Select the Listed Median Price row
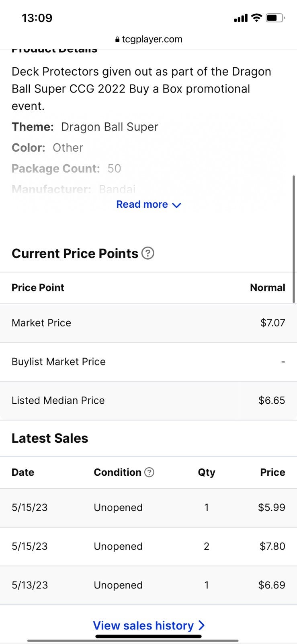The width and height of the screenshot is (297, 644). (148, 400)
